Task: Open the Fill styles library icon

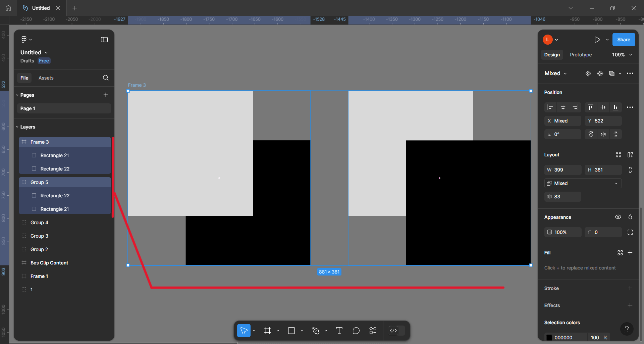Action: (620, 253)
